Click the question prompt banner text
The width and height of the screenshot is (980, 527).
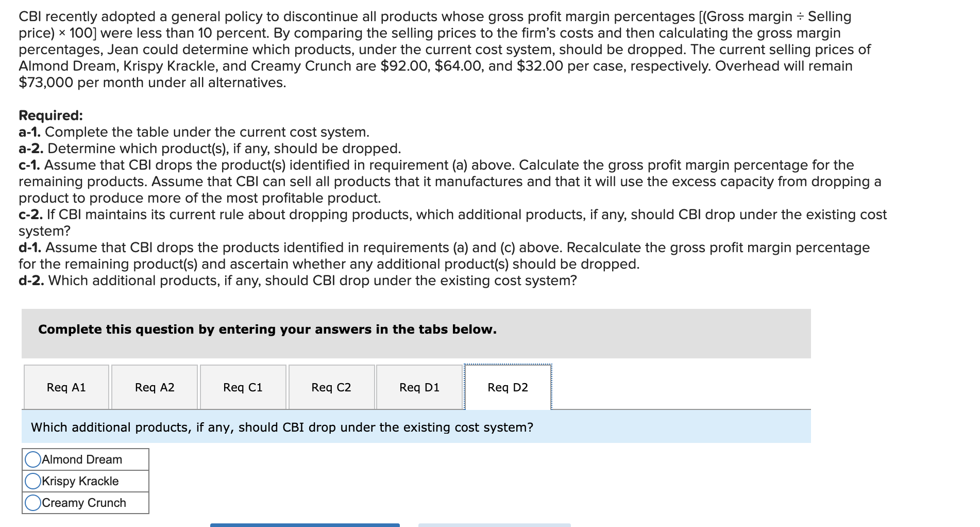(x=281, y=426)
